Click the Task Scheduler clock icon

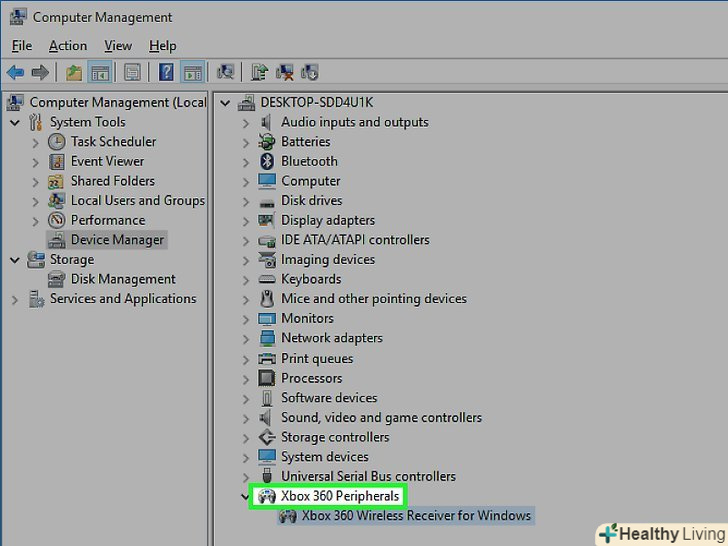coord(57,142)
